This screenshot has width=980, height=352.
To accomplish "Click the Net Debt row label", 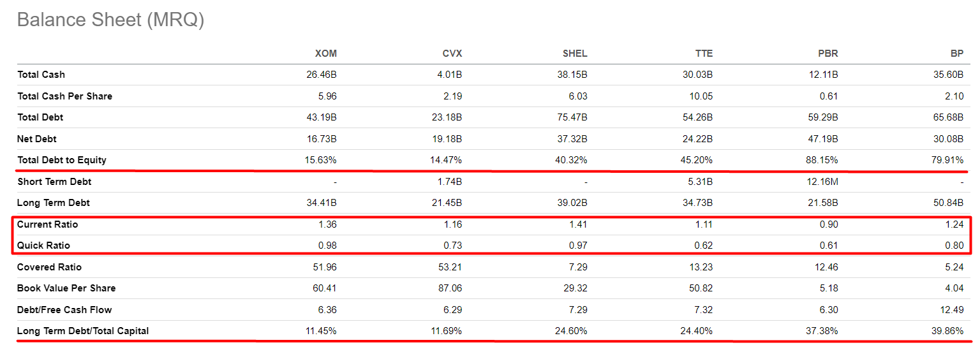I will click(x=37, y=139).
